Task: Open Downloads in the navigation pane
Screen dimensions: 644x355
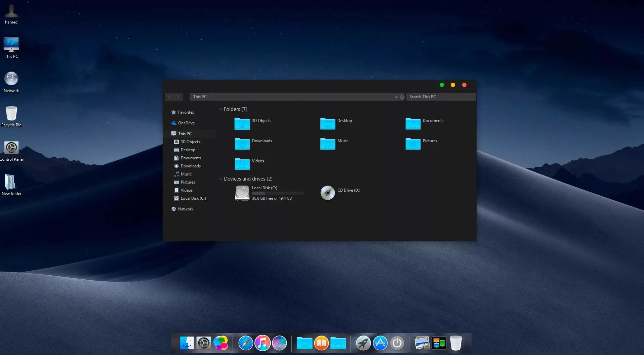Action: [187, 166]
